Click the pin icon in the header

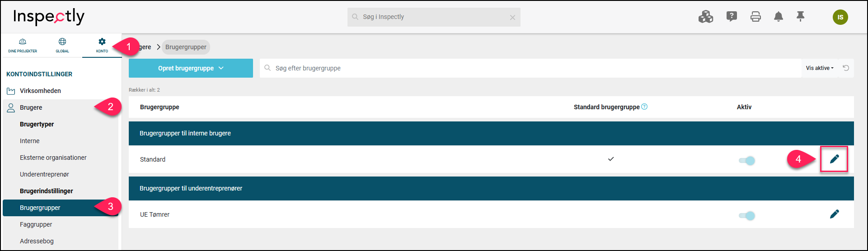pyautogui.click(x=800, y=17)
